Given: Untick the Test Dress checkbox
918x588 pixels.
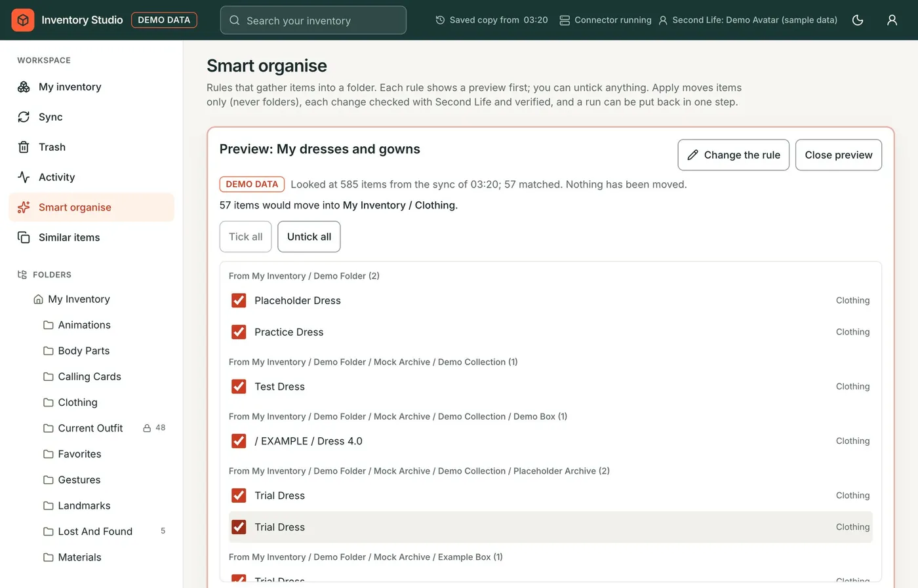Looking at the screenshot, I should [x=239, y=387].
